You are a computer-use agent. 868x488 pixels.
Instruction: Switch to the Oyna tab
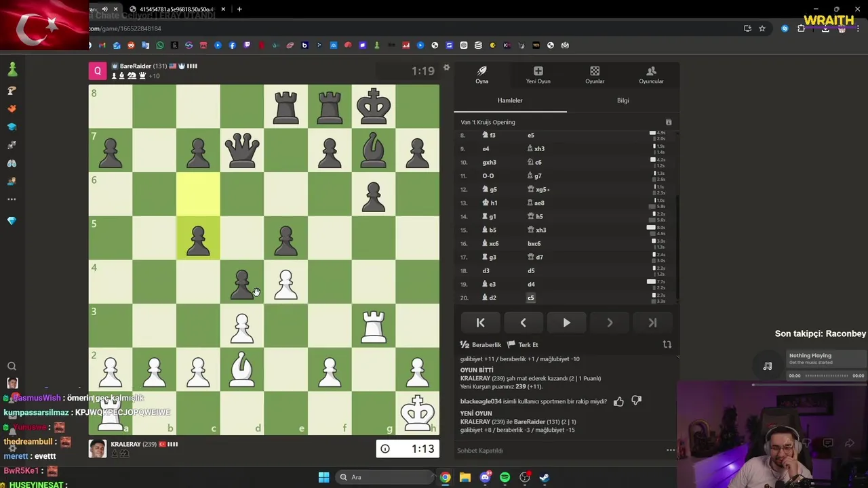coord(481,75)
